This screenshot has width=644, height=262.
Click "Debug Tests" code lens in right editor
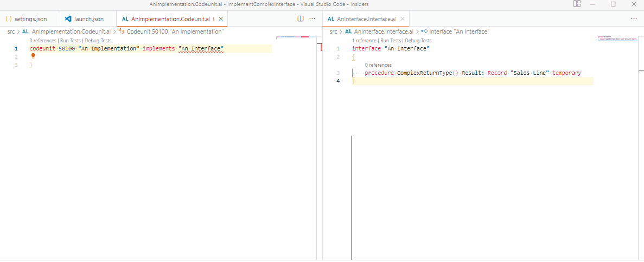[418, 41]
